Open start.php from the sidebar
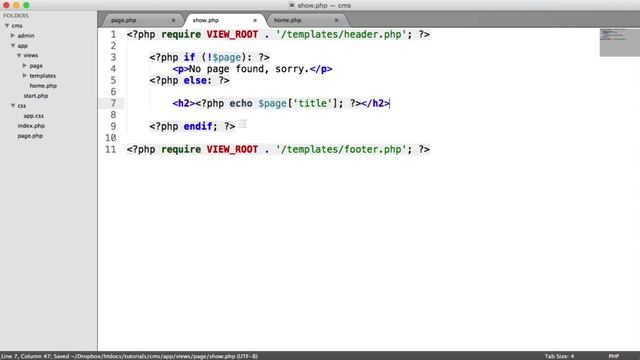The height and width of the screenshot is (360, 640). [36, 96]
